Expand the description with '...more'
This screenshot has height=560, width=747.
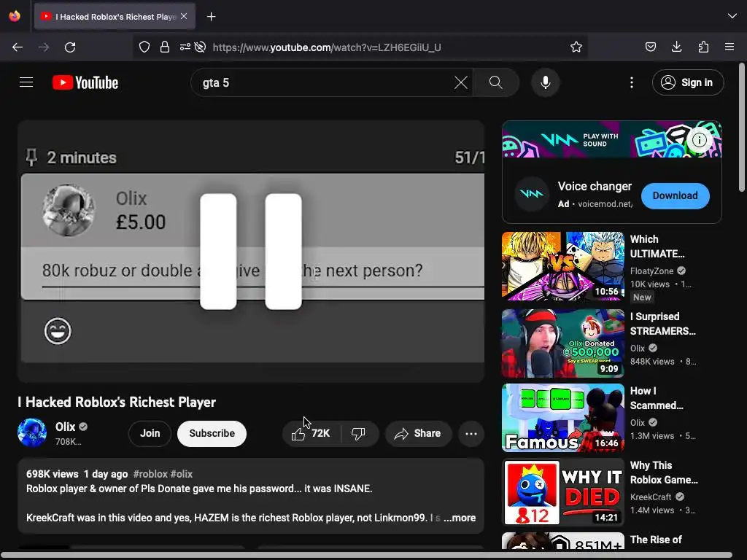point(460,518)
